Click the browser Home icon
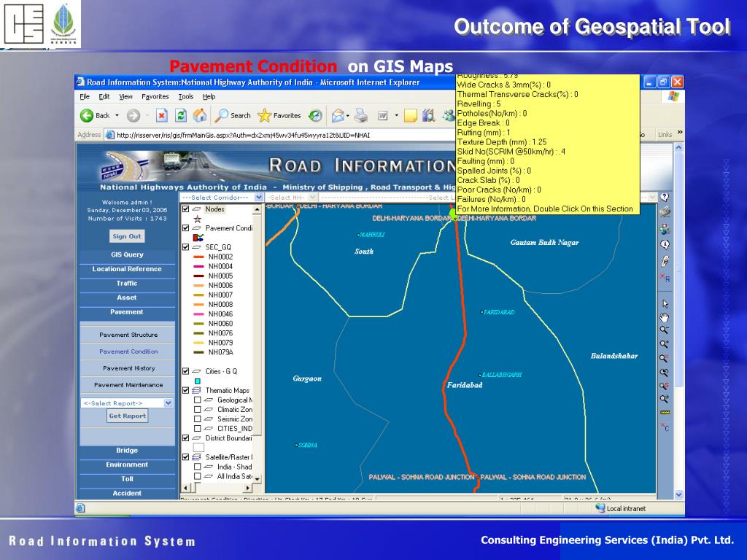Screen dimensions: 747x560 [x=200, y=115]
